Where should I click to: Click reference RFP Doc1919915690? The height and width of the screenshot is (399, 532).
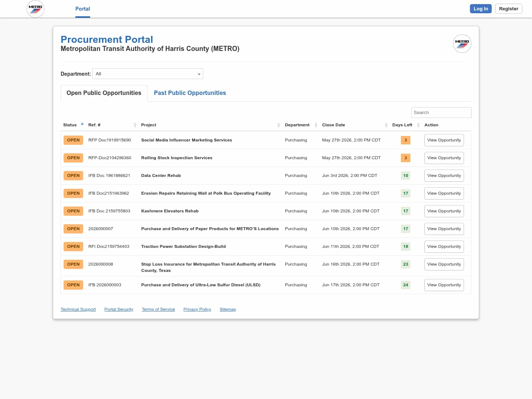point(110,140)
